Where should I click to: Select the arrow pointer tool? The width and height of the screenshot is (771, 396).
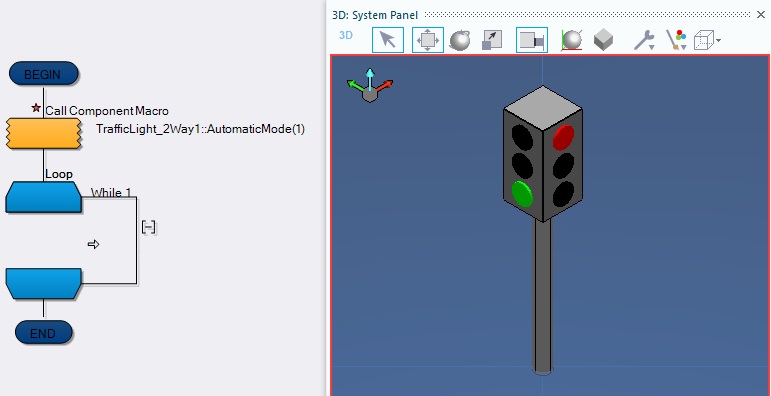(388, 40)
